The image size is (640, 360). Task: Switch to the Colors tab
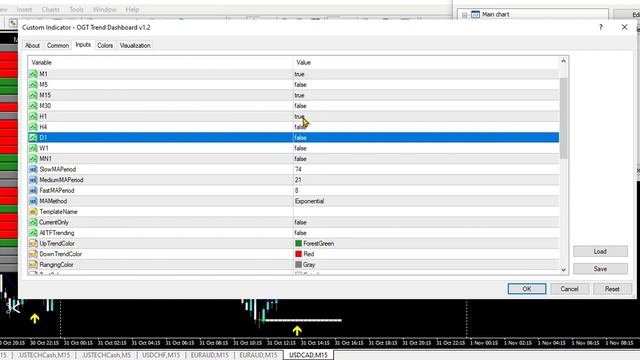click(x=105, y=45)
